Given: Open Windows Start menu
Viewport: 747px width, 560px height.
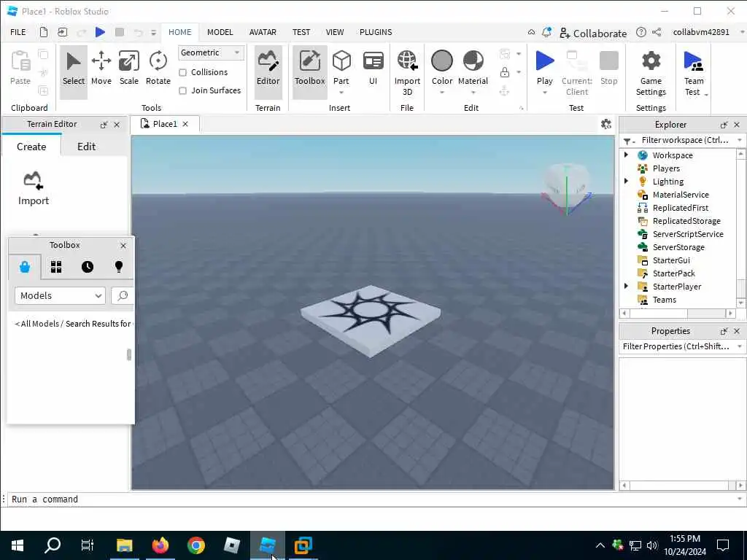Looking at the screenshot, I should [x=18, y=545].
